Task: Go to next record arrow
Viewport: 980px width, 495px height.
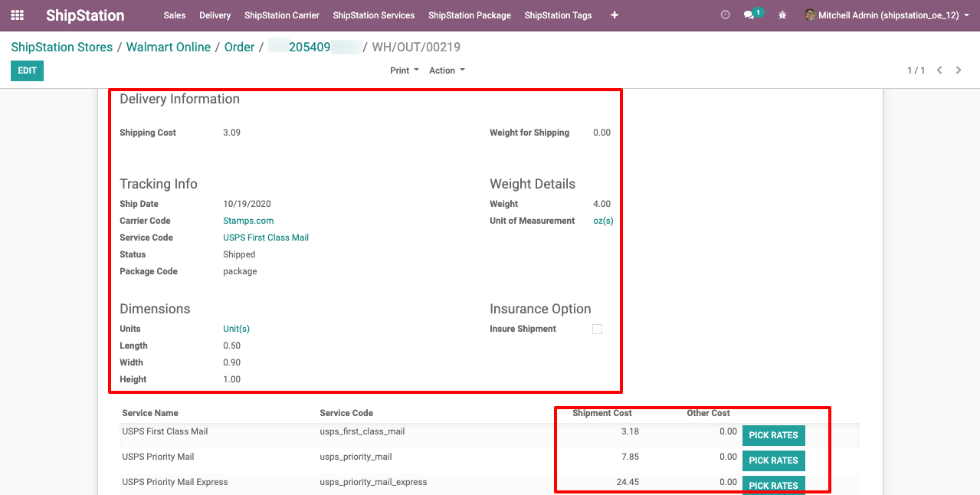Action: (959, 70)
